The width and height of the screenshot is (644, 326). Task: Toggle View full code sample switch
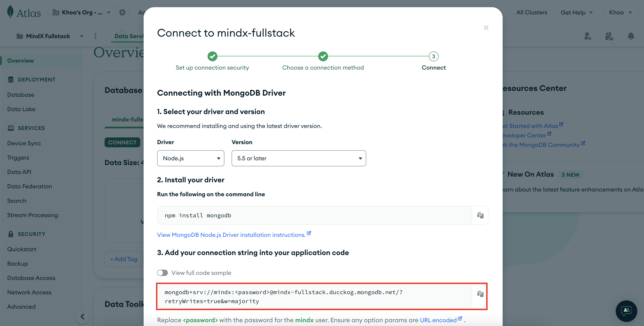pyautogui.click(x=162, y=273)
